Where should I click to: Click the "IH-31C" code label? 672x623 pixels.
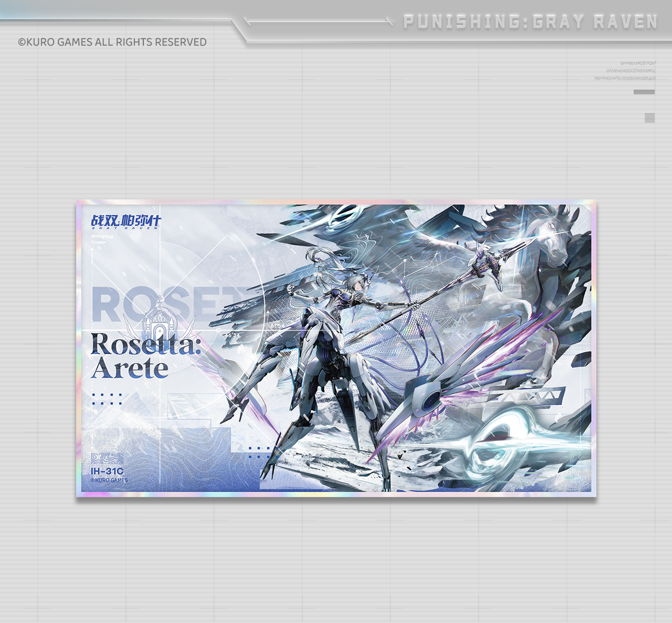tap(107, 471)
